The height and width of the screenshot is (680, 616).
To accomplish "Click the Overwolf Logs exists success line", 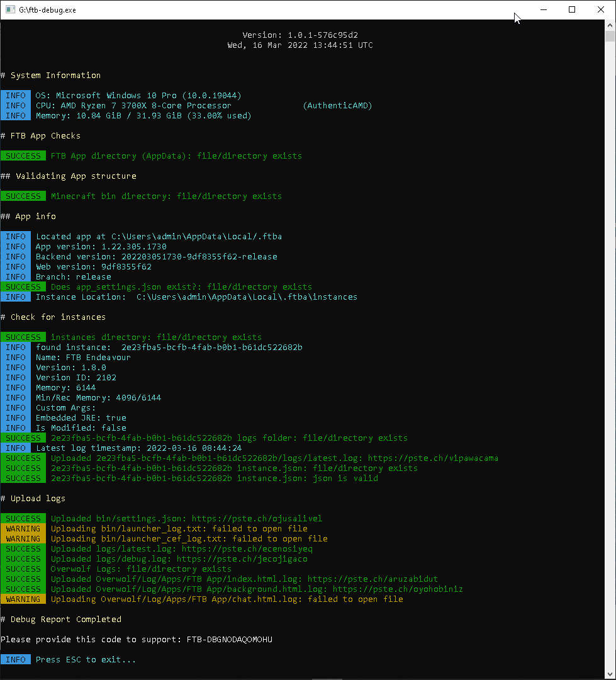I will 116,569.
